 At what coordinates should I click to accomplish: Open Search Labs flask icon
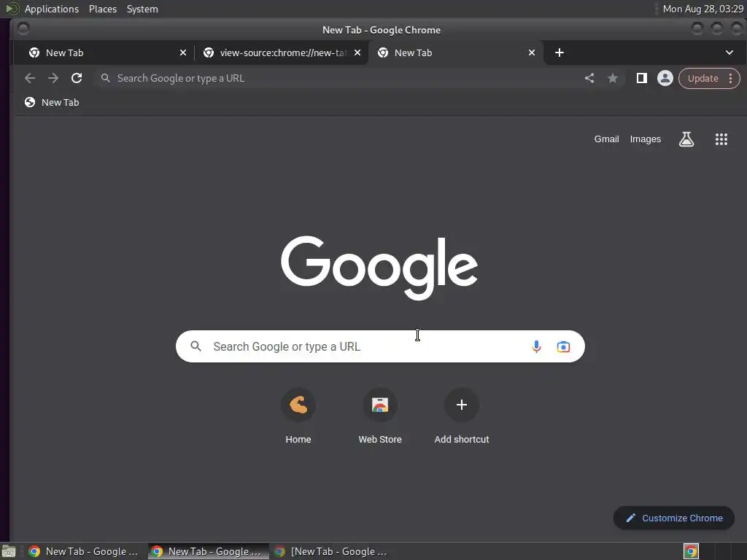[686, 139]
